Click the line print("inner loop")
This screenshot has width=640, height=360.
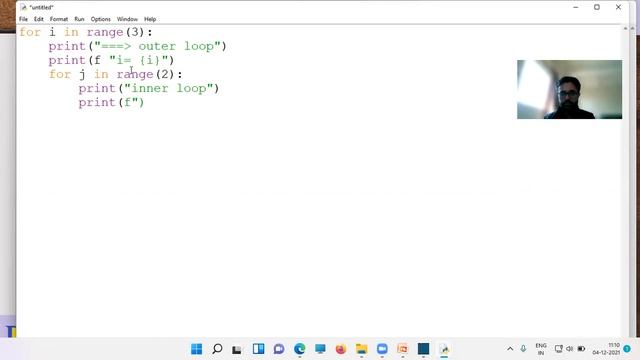pos(149,89)
